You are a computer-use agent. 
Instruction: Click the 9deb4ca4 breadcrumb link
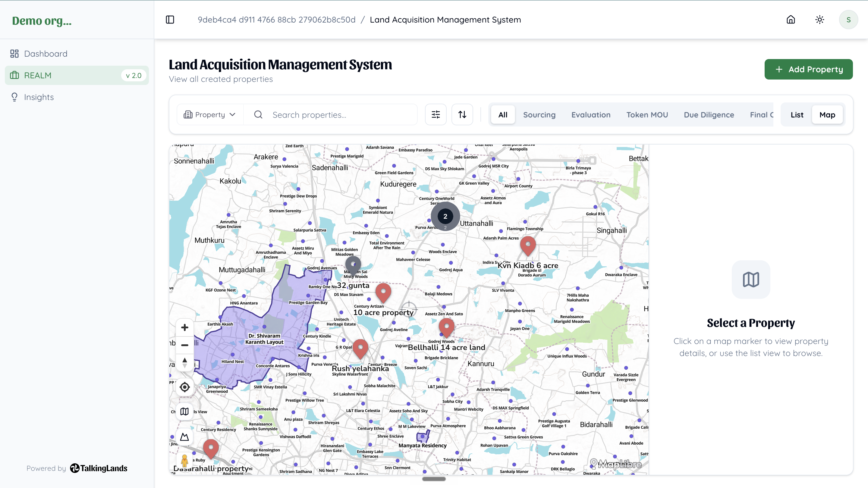click(276, 20)
